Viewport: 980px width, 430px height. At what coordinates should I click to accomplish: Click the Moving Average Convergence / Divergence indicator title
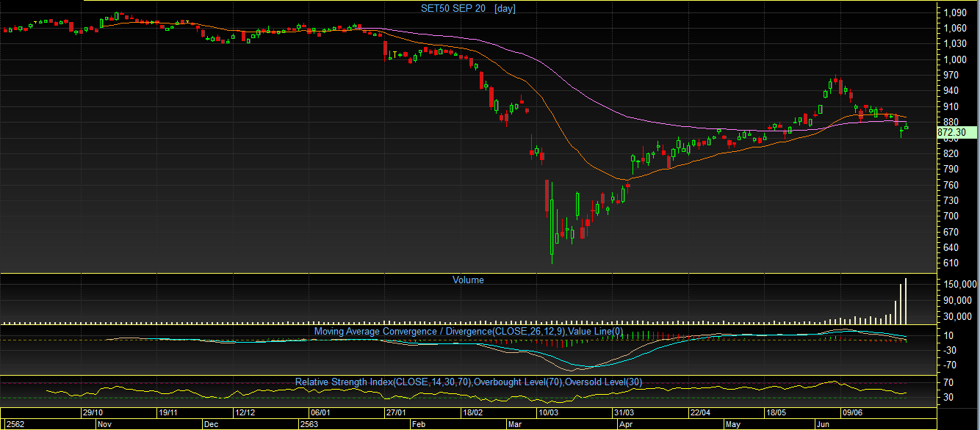tap(468, 331)
